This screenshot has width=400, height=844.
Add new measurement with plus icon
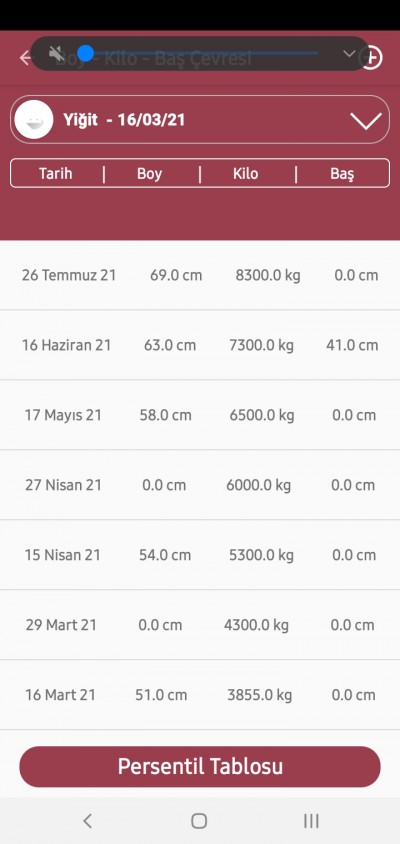point(371,58)
